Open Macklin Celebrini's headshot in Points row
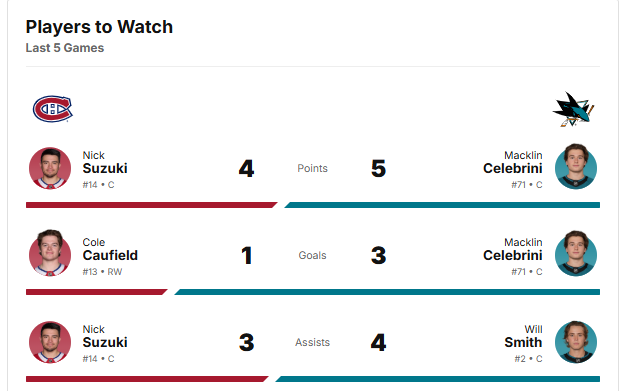The height and width of the screenshot is (391, 619). [x=576, y=167]
